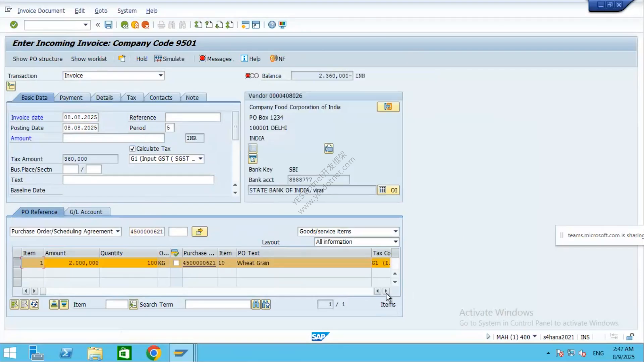This screenshot has height=362, width=644.
Task: Toggle the Calculate Tax checkbox
Action: click(132, 148)
